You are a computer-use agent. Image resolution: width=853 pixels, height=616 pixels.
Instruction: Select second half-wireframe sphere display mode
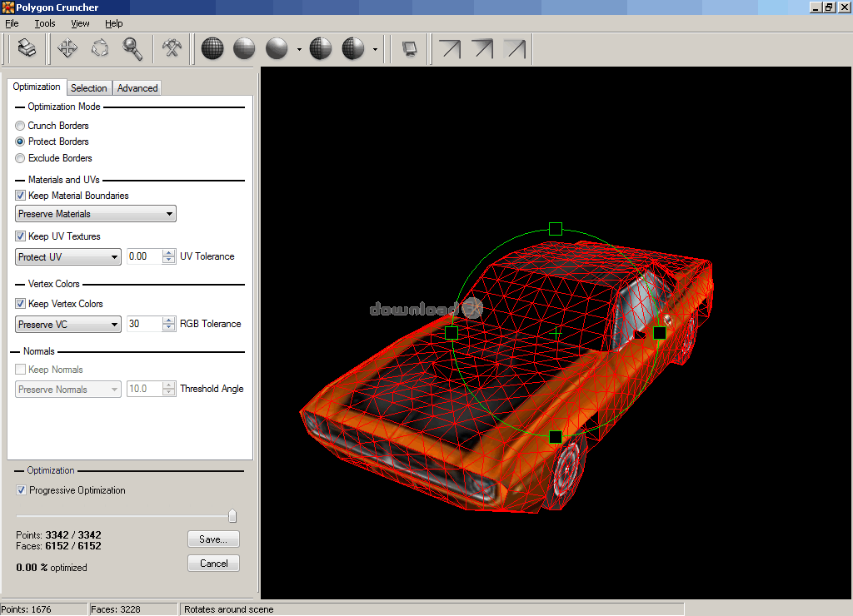[x=353, y=48]
